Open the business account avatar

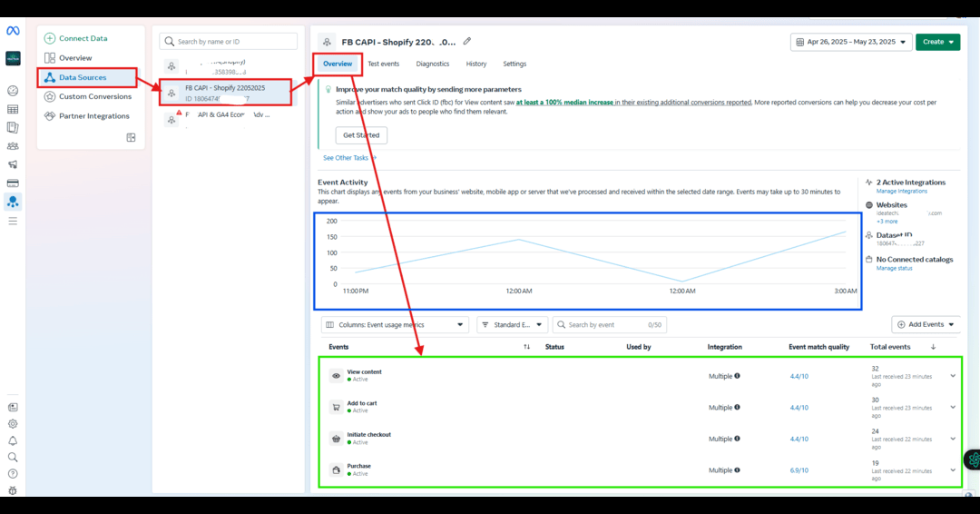(13, 58)
